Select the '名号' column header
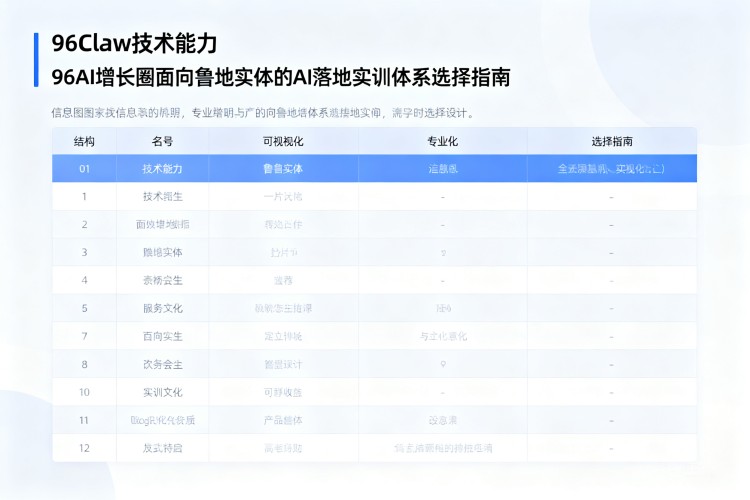The width and height of the screenshot is (750, 500). 162,142
